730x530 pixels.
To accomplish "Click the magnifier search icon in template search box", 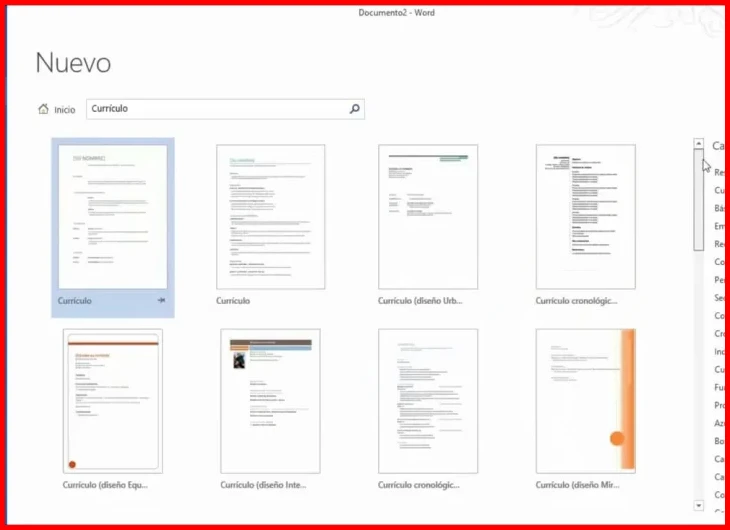I will [355, 109].
